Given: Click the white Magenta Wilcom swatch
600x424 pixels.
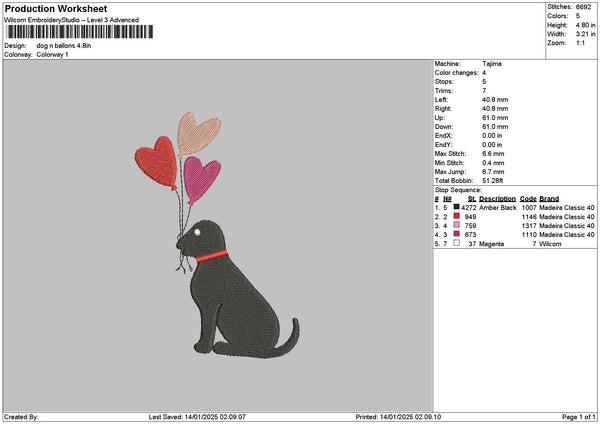Looking at the screenshot, I should pos(456,243).
